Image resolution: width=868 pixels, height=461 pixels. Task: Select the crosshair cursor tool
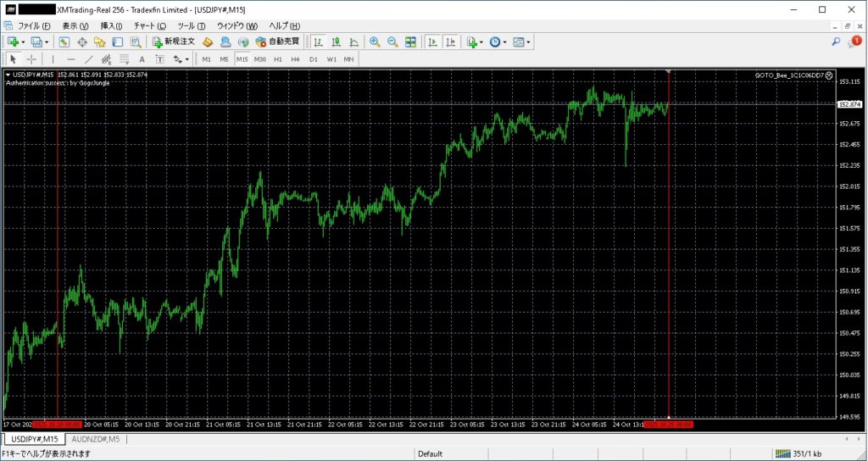(31, 59)
